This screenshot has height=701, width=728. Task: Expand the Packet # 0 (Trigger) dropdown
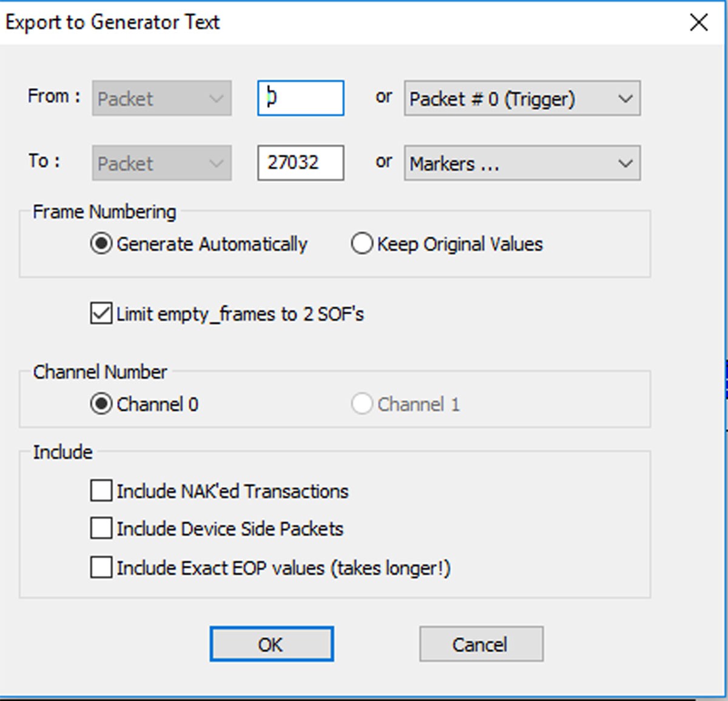pos(522,98)
